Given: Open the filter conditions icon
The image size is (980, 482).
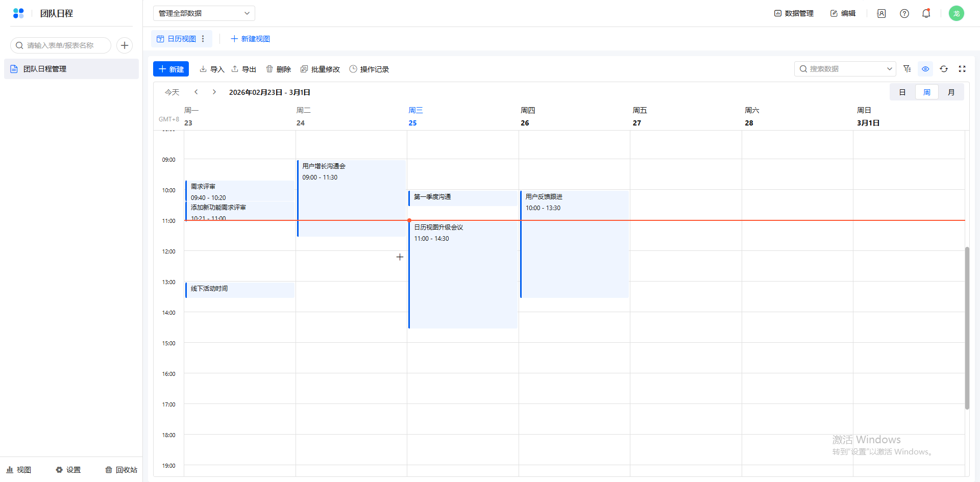Looking at the screenshot, I should [x=907, y=69].
